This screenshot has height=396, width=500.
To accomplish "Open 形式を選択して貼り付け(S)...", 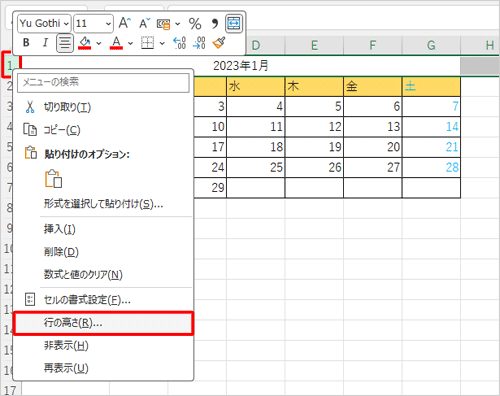I will [103, 204].
